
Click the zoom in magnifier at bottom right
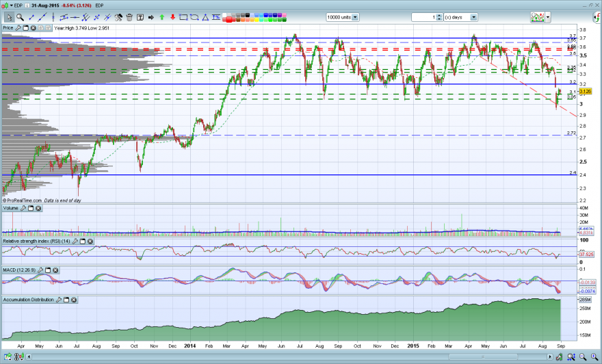coord(594,357)
